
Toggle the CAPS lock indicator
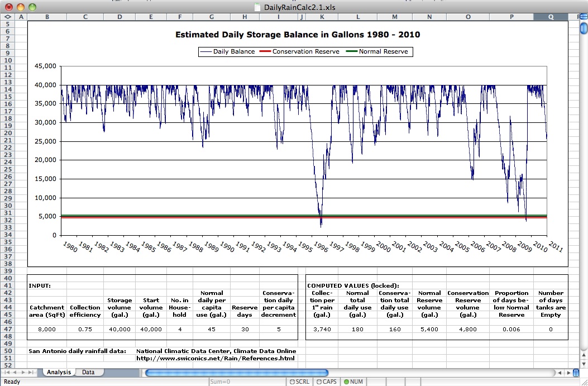point(327,382)
